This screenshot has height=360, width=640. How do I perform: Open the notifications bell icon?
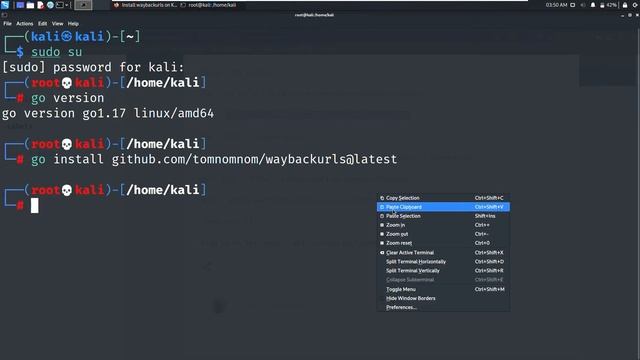(x=593, y=5)
